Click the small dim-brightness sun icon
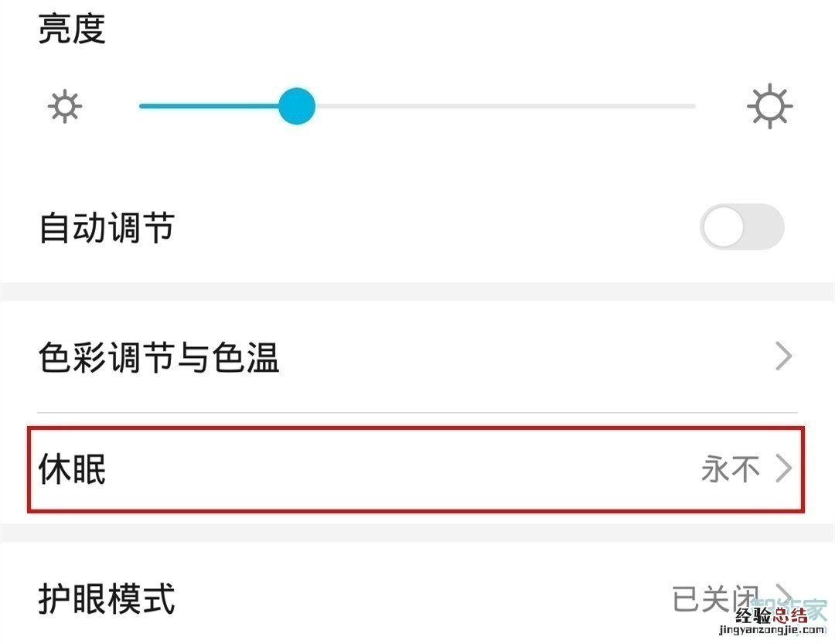 coord(65,107)
